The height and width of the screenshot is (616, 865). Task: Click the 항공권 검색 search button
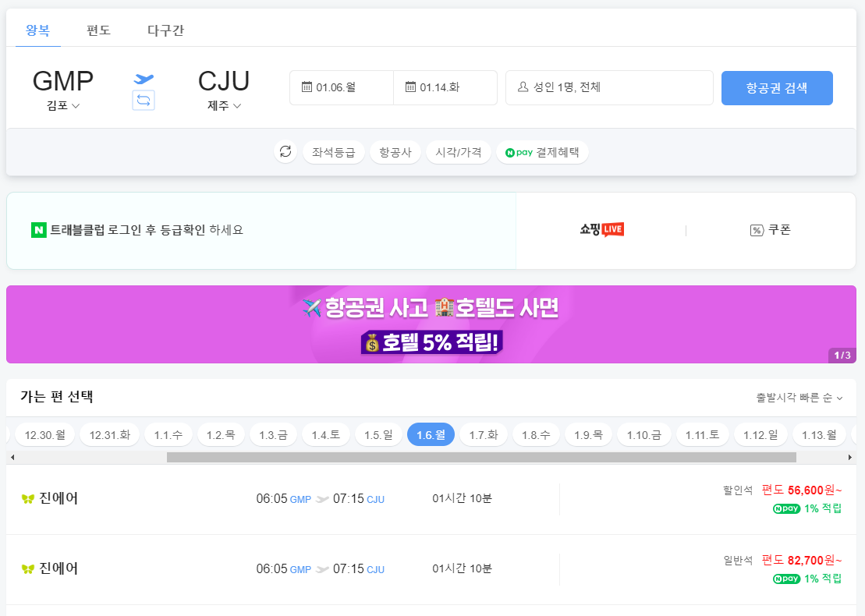(777, 87)
